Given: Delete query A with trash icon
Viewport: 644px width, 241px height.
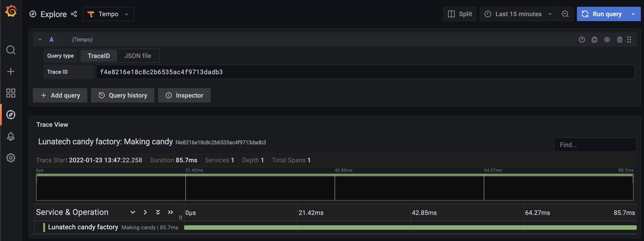Looking at the screenshot, I should click(619, 40).
